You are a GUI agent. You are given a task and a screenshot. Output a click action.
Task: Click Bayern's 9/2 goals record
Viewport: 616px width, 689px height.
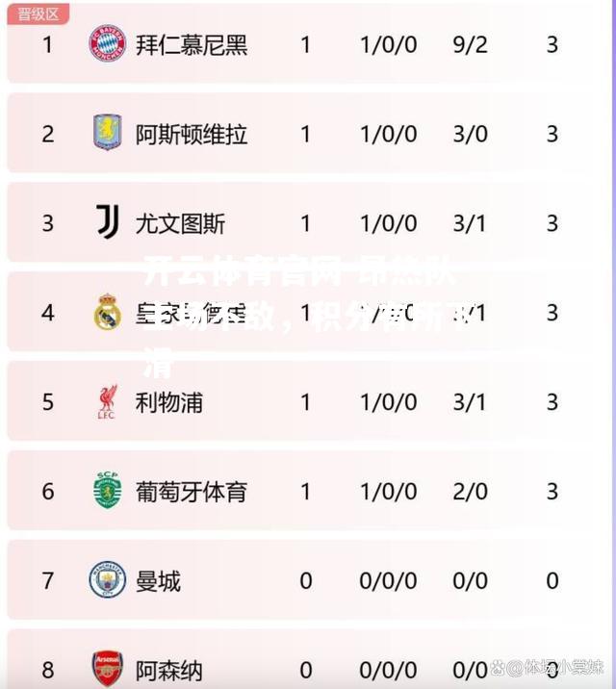(x=470, y=45)
